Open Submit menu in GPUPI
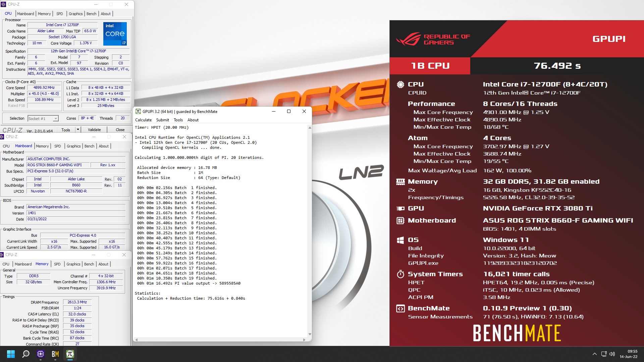Image resolution: width=644 pixels, height=362 pixels. pos(162,120)
